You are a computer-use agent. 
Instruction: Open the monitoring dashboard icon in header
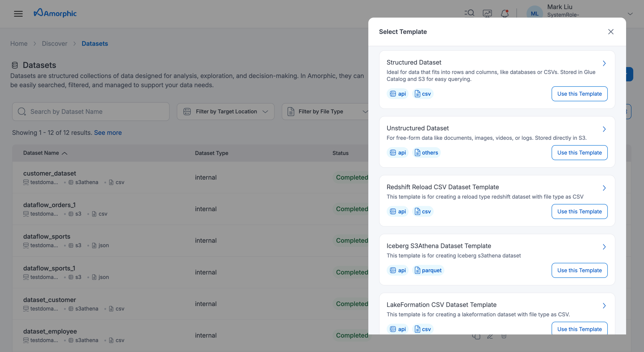(487, 13)
